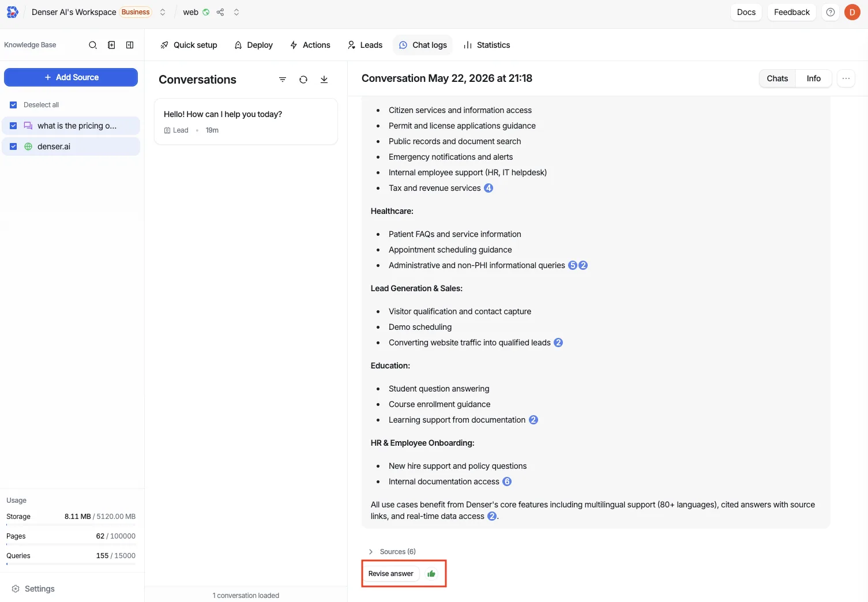Click citation 2 after Learning support
Image resolution: width=868 pixels, height=602 pixels.
[x=533, y=420]
